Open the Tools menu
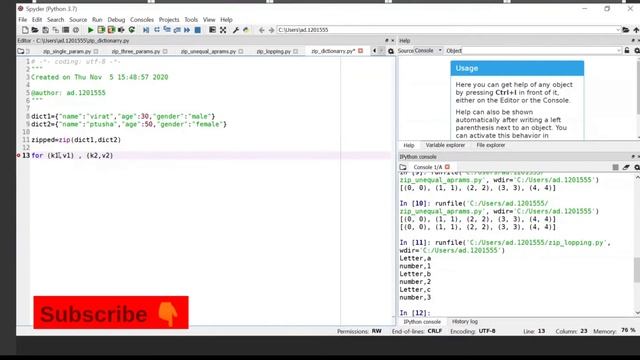The height and width of the screenshot is (360, 640). [191, 20]
